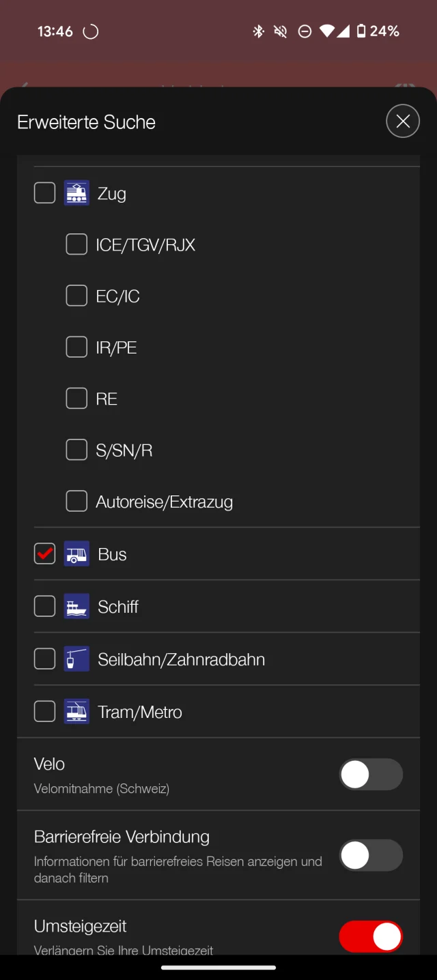Tap the Seilbahn/Zahnradbahn label
This screenshot has height=980, width=437.
(181, 659)
